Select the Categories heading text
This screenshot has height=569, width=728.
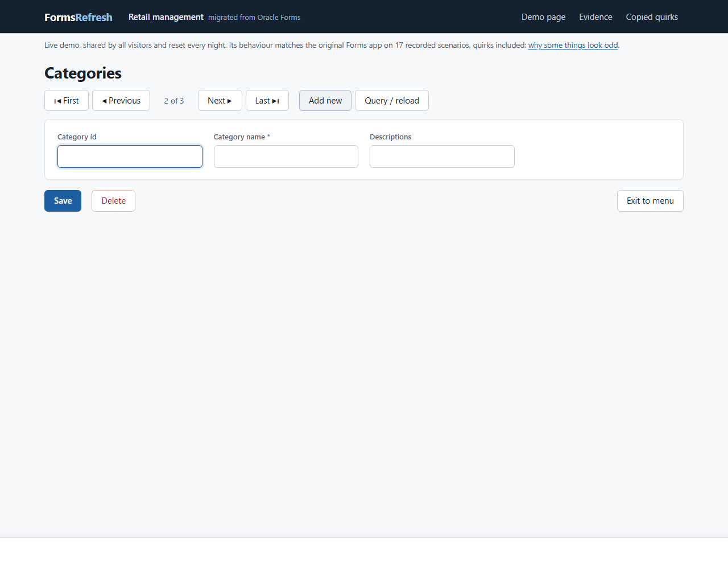83,73
